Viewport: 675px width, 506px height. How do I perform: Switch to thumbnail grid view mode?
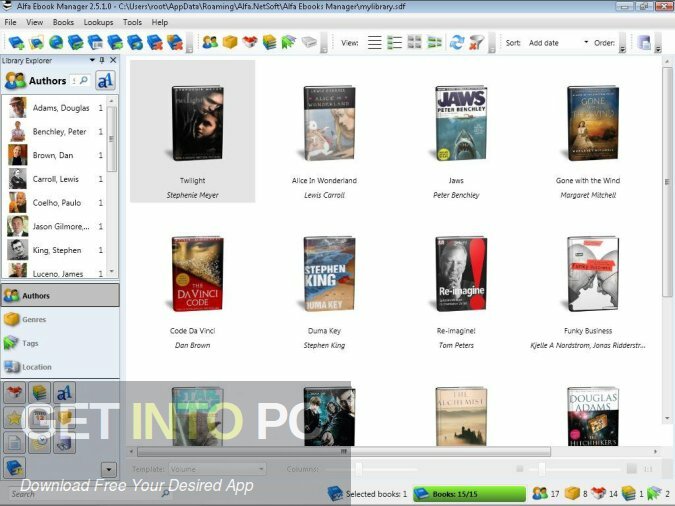pos(414,42)
